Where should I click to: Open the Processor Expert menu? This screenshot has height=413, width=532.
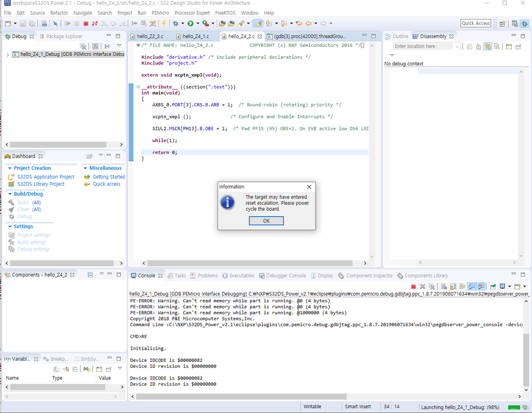192,13
